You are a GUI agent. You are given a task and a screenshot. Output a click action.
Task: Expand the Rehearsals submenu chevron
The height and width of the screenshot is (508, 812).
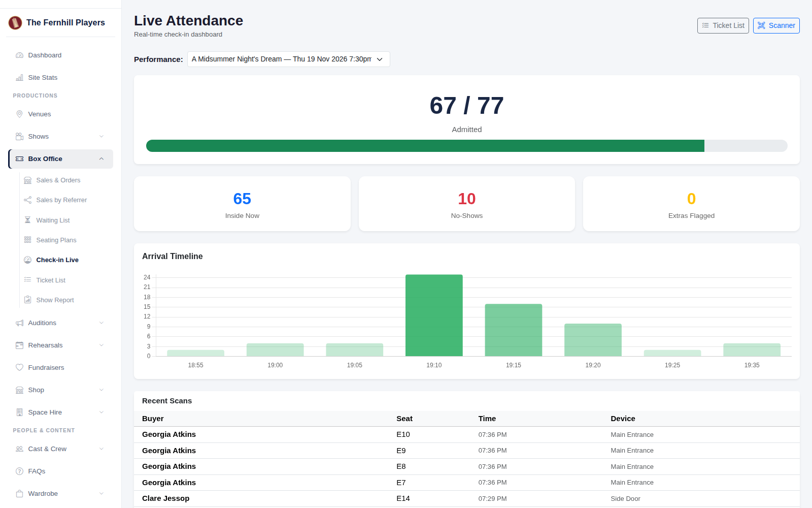[101, 345]
